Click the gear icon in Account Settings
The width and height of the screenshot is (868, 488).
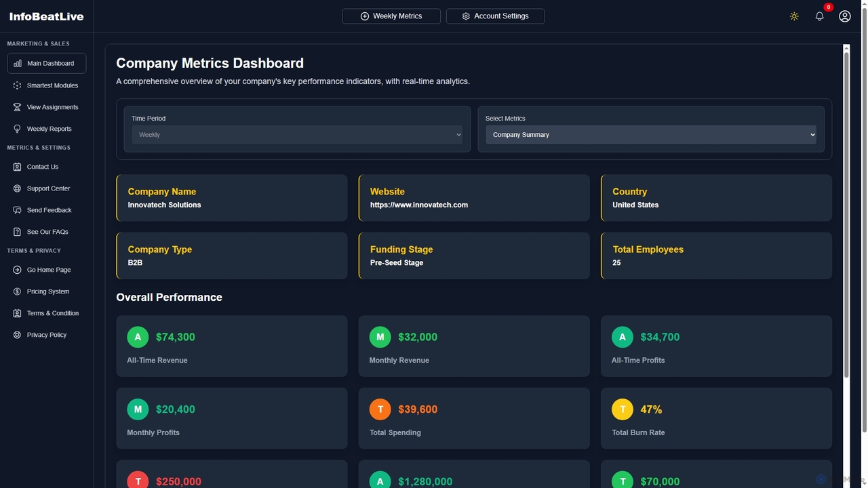[x=466, y=16]
